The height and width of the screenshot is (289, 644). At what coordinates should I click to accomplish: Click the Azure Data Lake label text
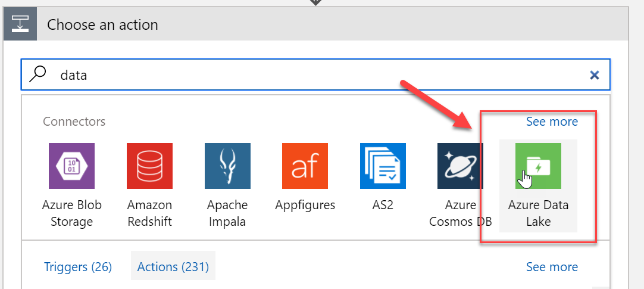point(538,213)
